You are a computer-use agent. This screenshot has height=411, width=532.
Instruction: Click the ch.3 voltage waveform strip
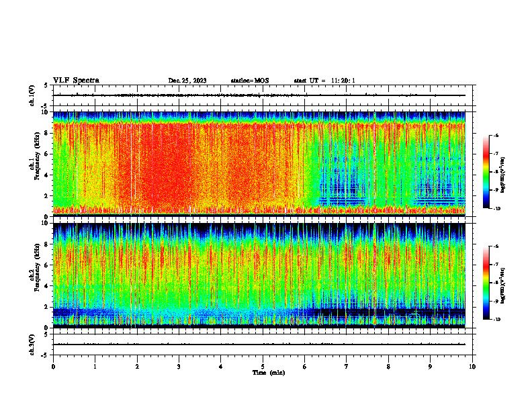point(263,345)
